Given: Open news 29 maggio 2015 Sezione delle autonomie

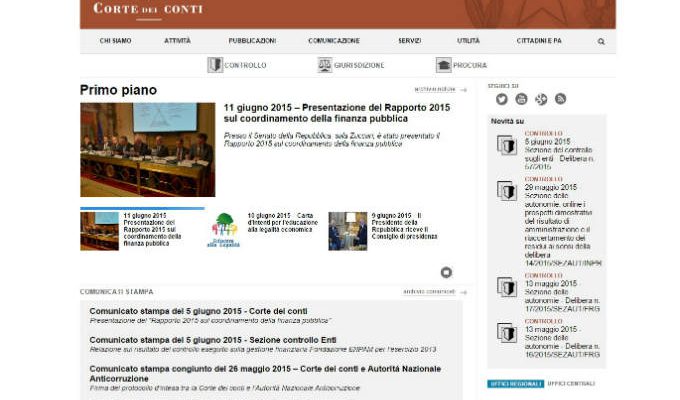Looking at the screenshot, I should 562,225.
